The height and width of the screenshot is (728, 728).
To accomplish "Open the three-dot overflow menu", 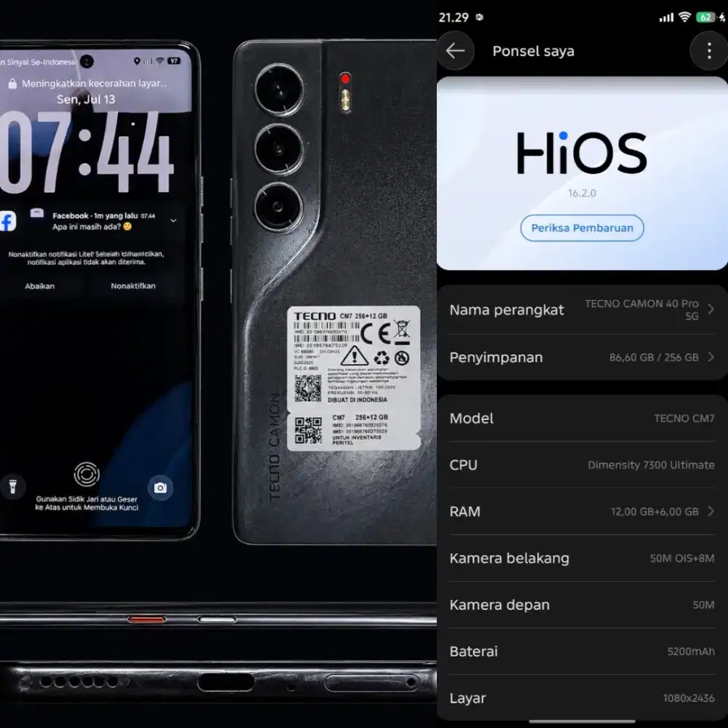I will (709, 51).
